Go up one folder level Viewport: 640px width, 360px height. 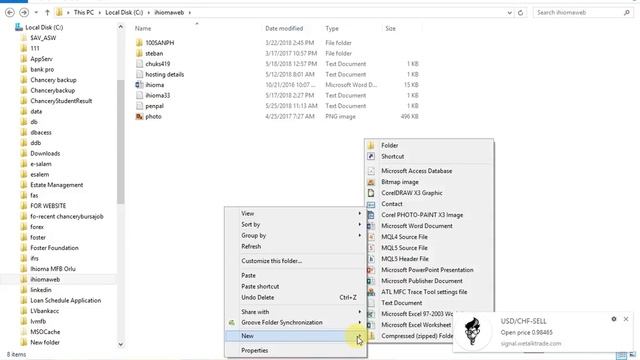coord(47,13)
